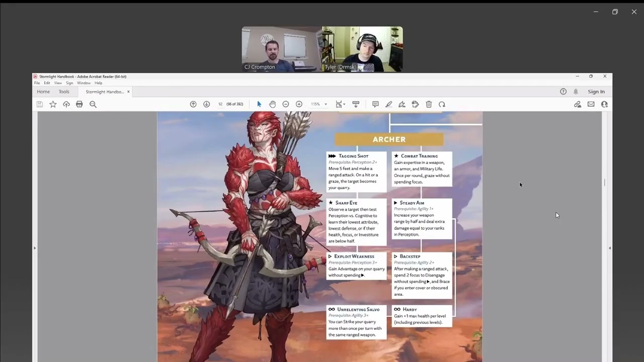Click the Save file icon

click(x=39, y=104)
